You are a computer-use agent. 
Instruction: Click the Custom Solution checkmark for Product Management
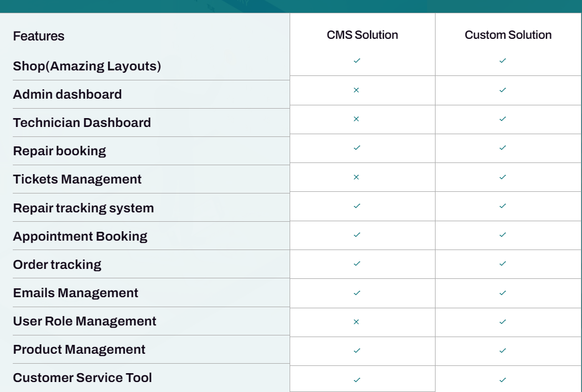tap(503, 350)
